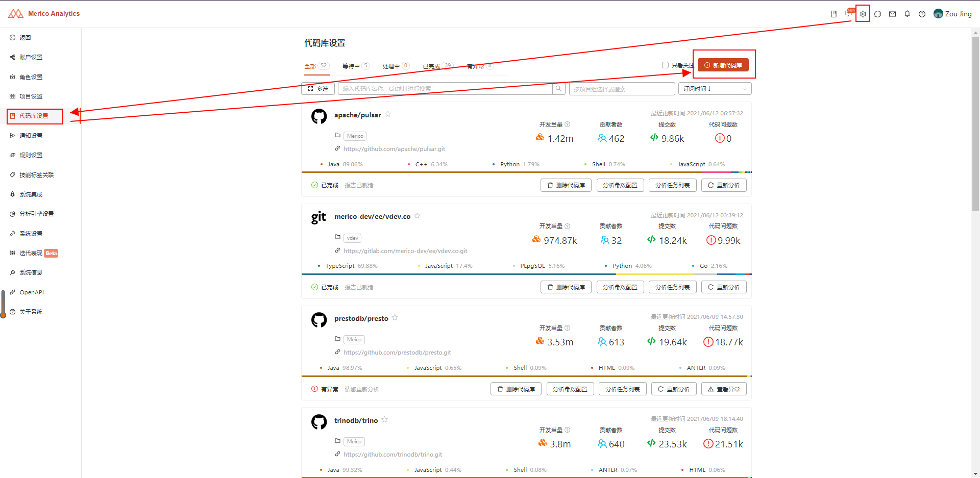Click the monitor icon with NEW badge

pyautogui.click(x=849, y=13)
